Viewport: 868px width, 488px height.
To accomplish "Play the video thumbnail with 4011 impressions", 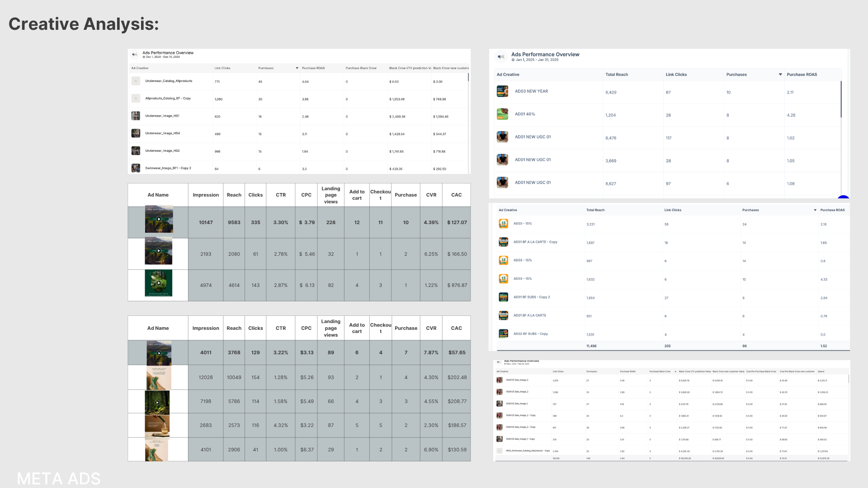I will 159,353.
